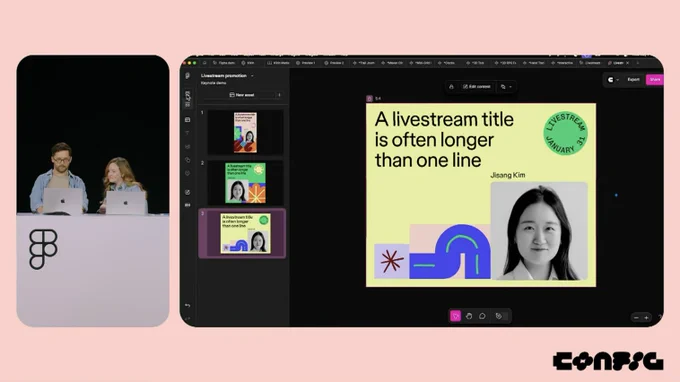680x382 pixels.
Task: Select the Hand tool in the bottom toolbar
Action: point(469,316)
